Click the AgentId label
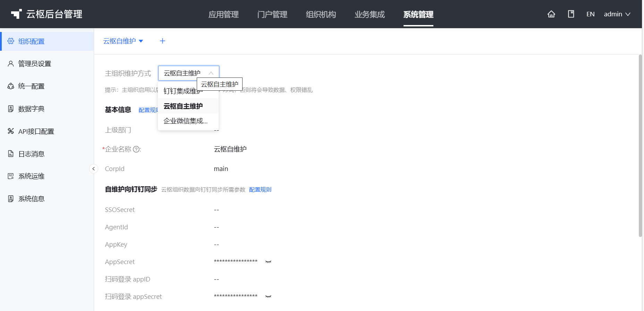The width and height of the screenshot is (644, 311). (116, 227)
